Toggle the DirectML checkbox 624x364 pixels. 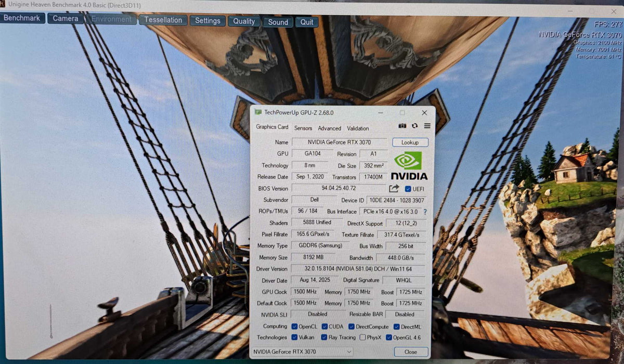[397, 327]
